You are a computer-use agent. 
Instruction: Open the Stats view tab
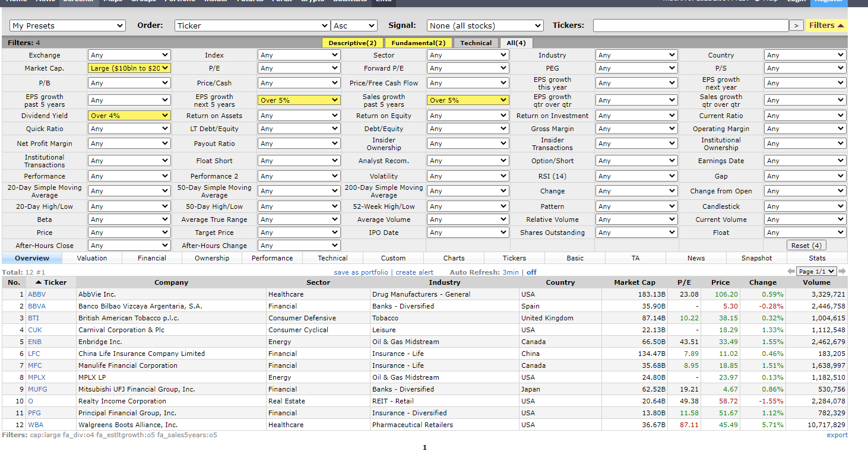pyautogui.click(x=817, y=258)
